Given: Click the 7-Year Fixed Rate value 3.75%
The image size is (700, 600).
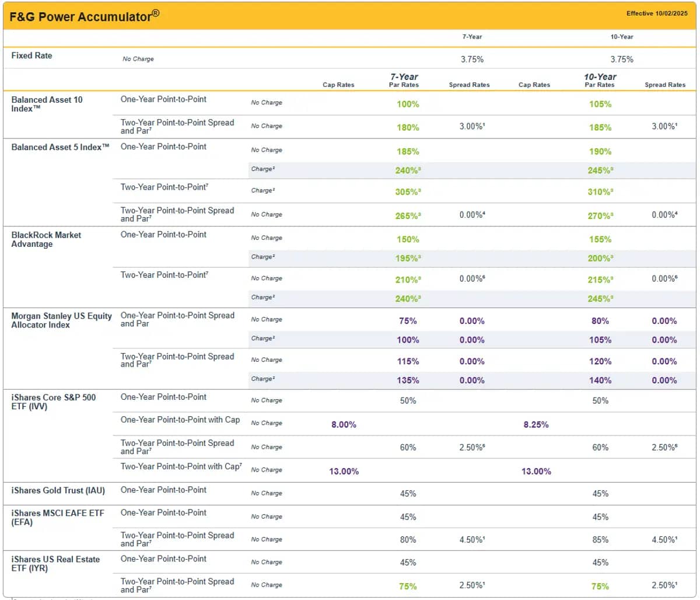Looking at the screenshot, I should (472, 59).
